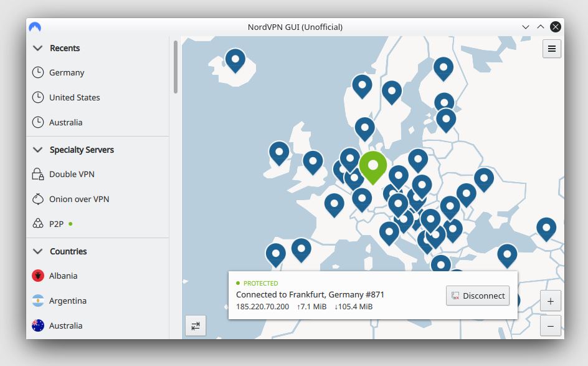Click the PROTECTED status label
This screenshot has width=588, height=366.
pyautogui.click(x=260, y=283)
